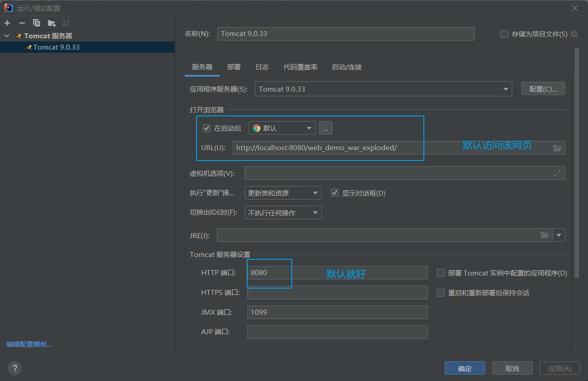Viewport: 588px width, 381px height.
Task: Click the 取消 button
Action: 512,368
